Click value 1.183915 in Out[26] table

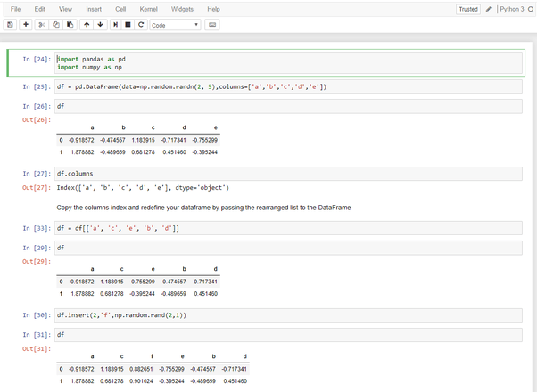click(143, 140)
